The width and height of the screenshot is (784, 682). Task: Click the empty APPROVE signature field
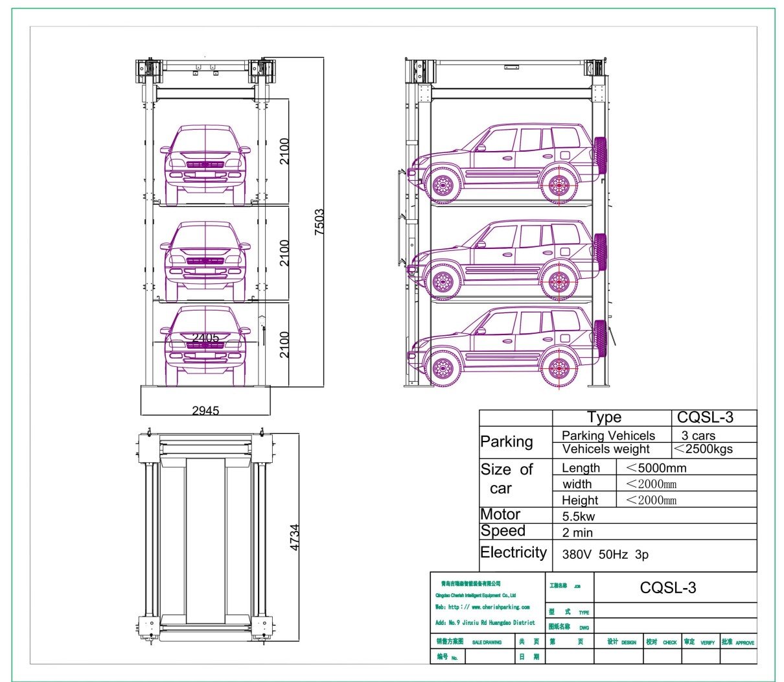click(738, 656)
